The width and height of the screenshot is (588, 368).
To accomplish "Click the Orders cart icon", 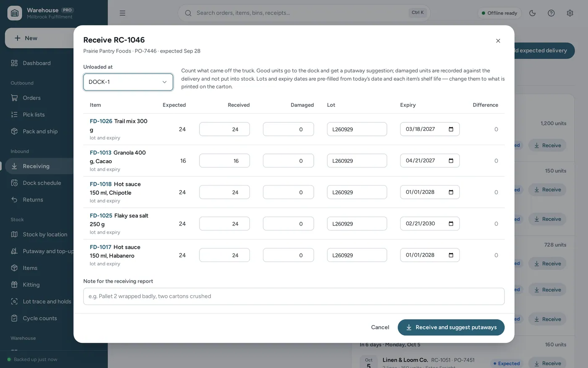I will coord(14,98).
